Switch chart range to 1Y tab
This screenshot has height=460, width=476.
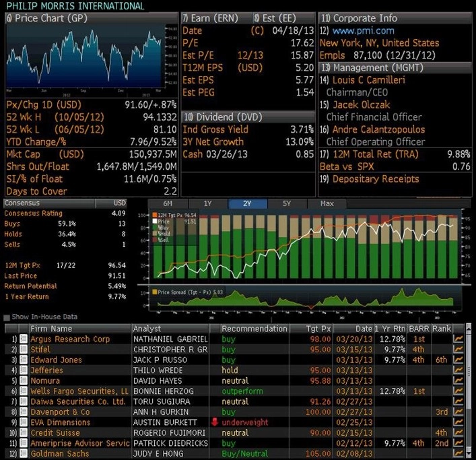click(x=207, y=203)
